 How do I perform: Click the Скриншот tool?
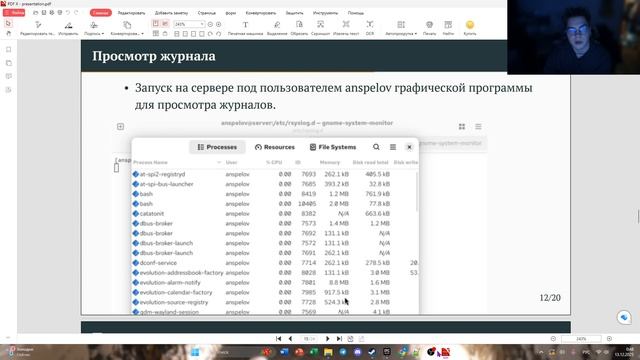pyautogui.click(x=320, y=28)
